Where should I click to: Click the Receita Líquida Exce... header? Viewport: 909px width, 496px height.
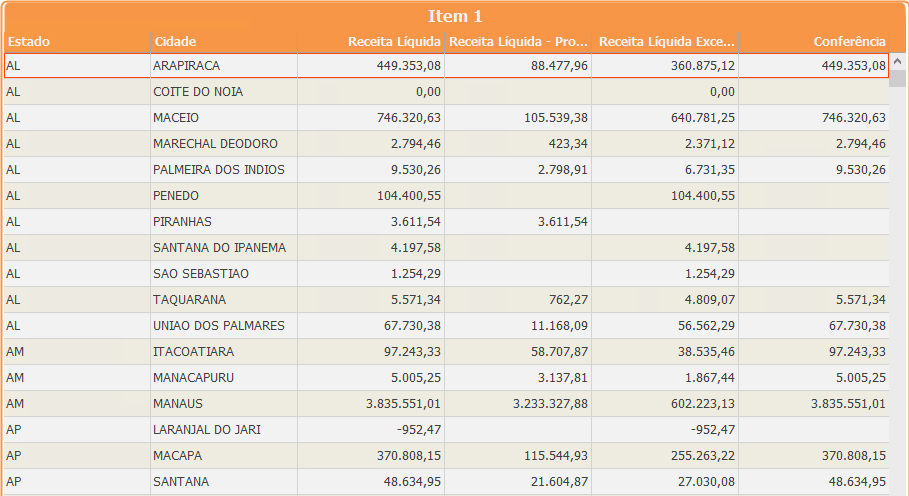[665, 41]
